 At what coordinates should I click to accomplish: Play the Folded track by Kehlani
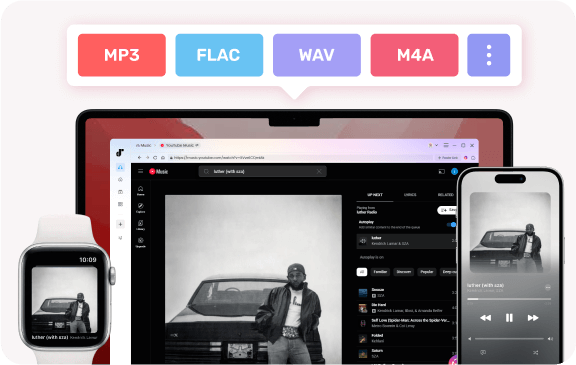[406, 338]
